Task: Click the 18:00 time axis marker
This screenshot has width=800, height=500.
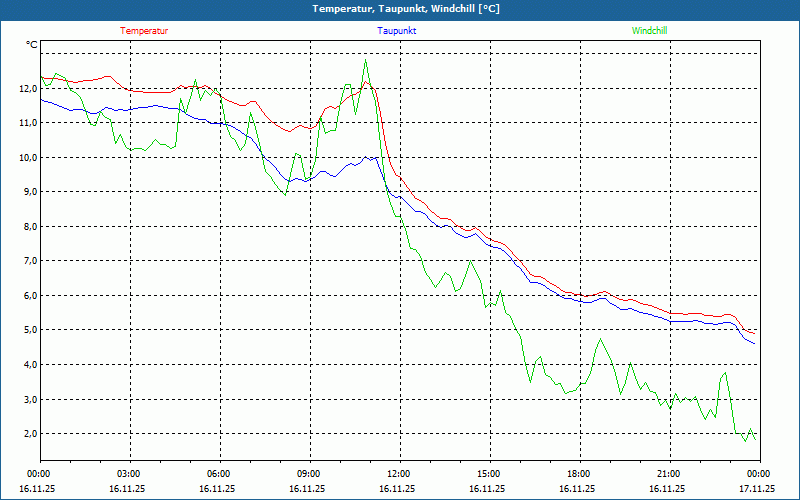Action: 578,474
